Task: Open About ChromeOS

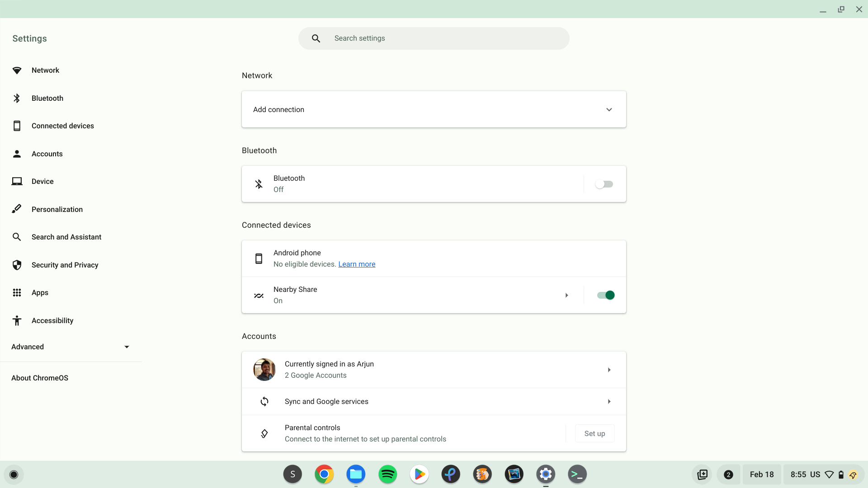Action: coord(39,378)
